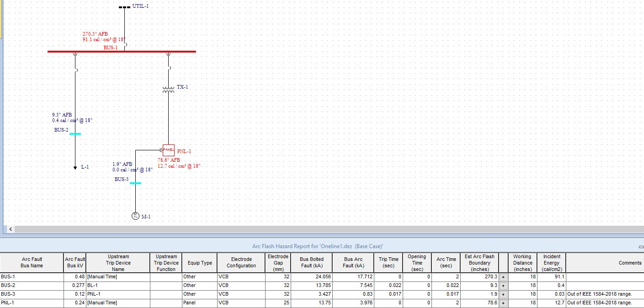This screenshot has height=308, width=644.
Task: Click the cyan BUS-2 bus bar
Action: coord(75,134)
